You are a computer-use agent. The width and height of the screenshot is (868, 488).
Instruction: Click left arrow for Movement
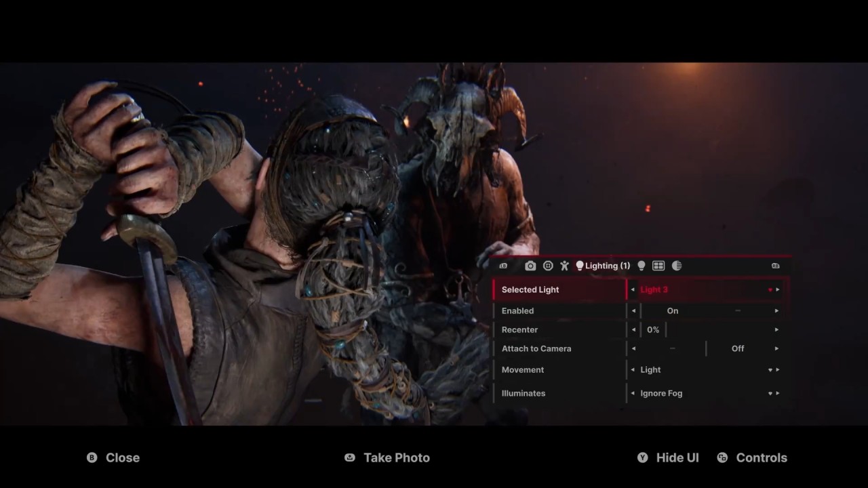633,369
